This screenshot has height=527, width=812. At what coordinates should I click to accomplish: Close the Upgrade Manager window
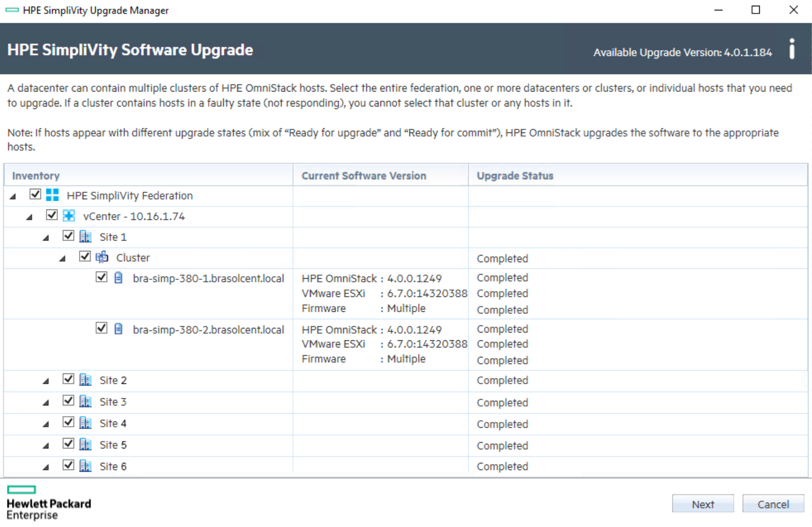[x=793, y=10]
